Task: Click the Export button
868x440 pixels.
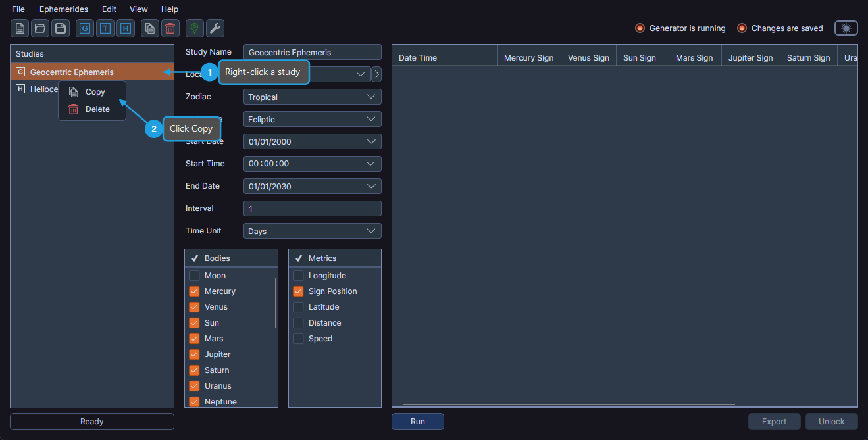Action: pos(774,421)
